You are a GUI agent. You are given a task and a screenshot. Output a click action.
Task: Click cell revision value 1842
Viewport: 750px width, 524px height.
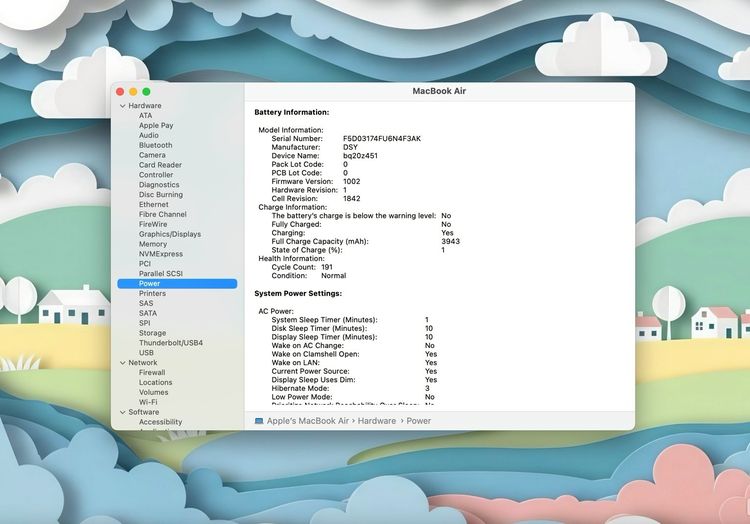point(352,198)
